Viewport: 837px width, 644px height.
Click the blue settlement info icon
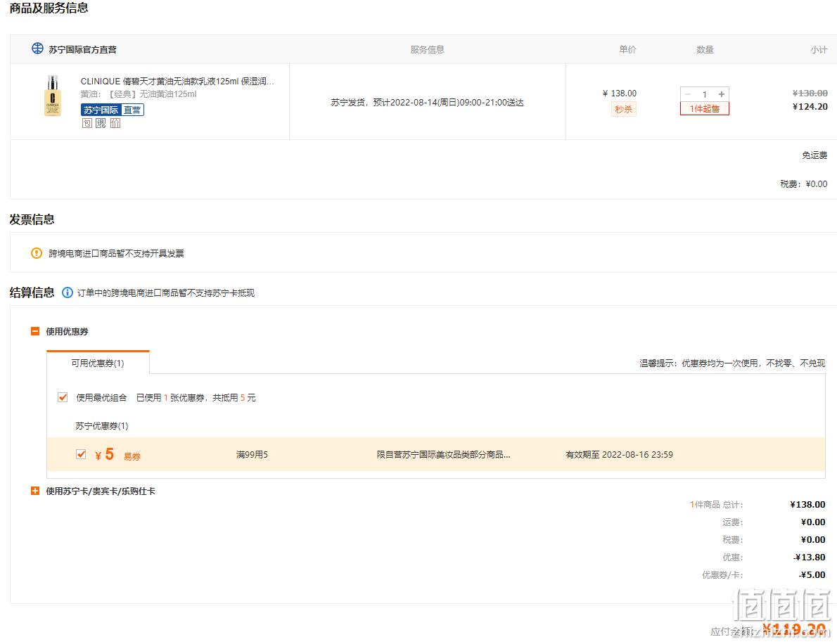pos(68,292)
